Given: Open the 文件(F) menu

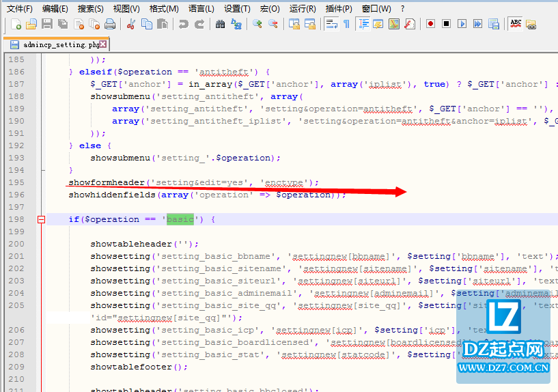Looking at the screenshot, I should (x=20, y=9).
